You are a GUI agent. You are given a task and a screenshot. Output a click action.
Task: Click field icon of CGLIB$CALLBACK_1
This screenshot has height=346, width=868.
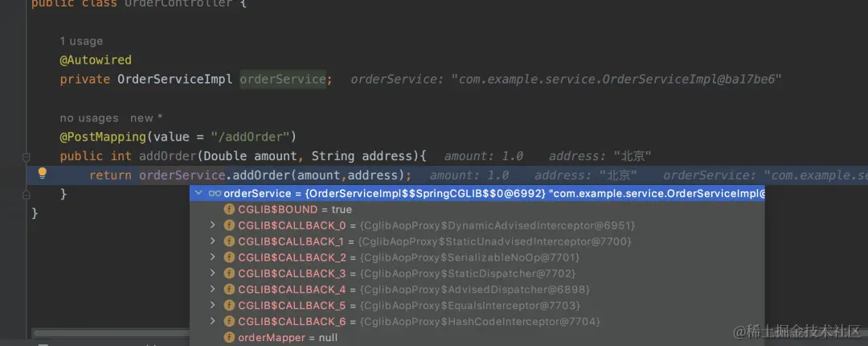click(229, 241)
